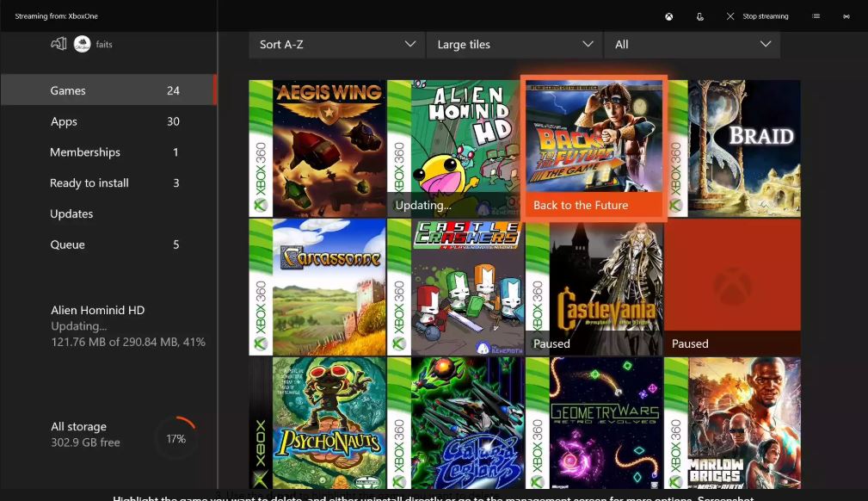Open Ready to install list
868x501 pixels.
(108, 182)
